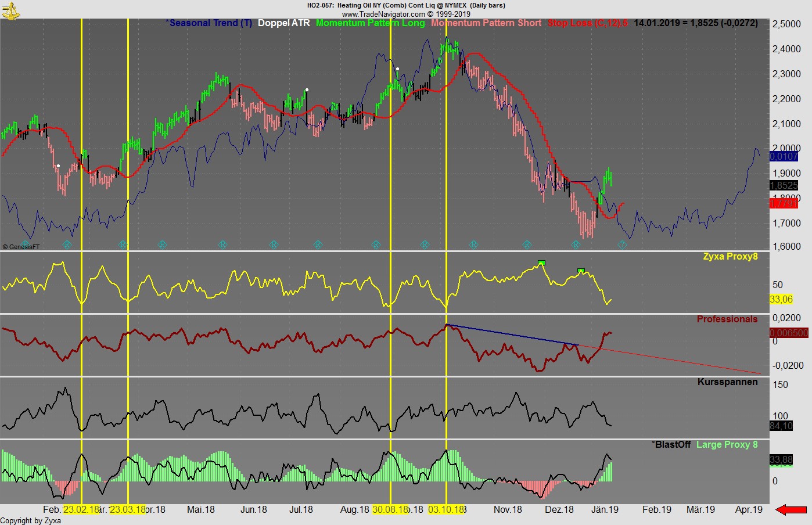The height and width of the screenshot is (525, 812).
Task: Click the Kursspannen indicator title
Action: coord(727,382)
